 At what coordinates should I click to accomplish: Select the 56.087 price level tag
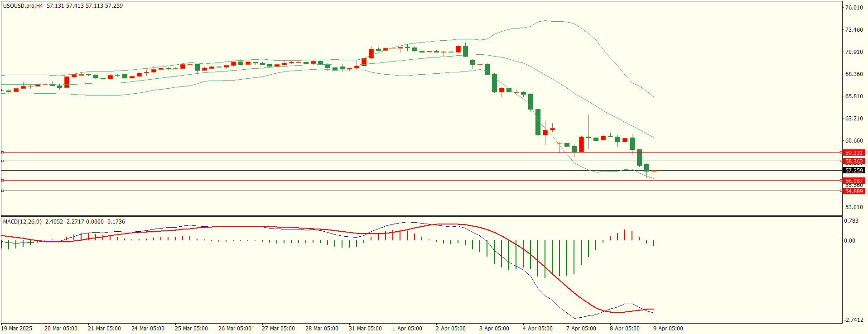[x=854, y=181]
